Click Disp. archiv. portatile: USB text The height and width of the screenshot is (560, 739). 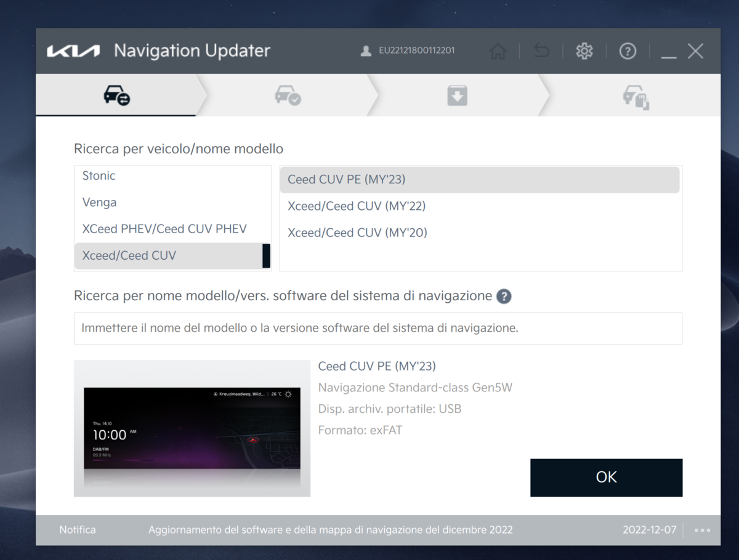(390, 409)
